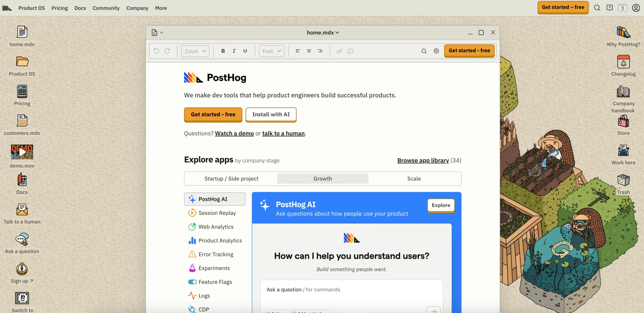The height and width of the screenshot is (313, 644).
Task: Click the Install with AI button
Action: tap(271, 114)
